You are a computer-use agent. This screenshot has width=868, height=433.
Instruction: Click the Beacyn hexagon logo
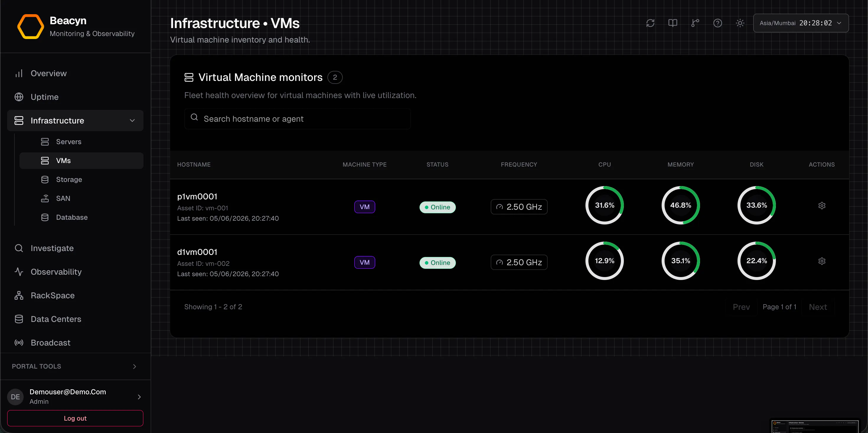pos(30,26)
